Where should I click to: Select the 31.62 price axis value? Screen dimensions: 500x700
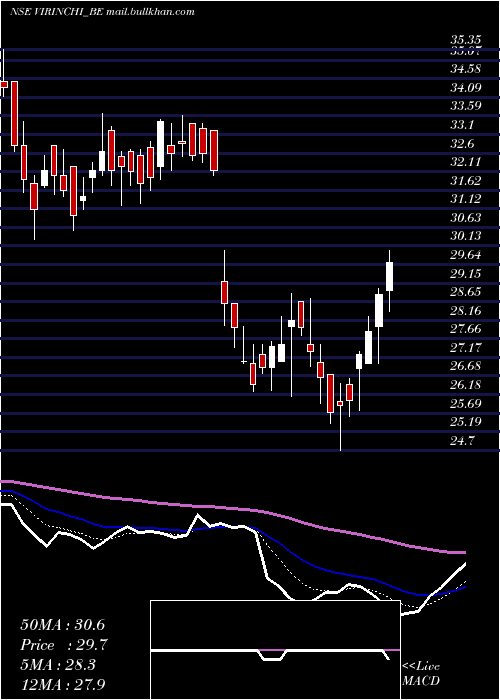click(x=466, y=180)
